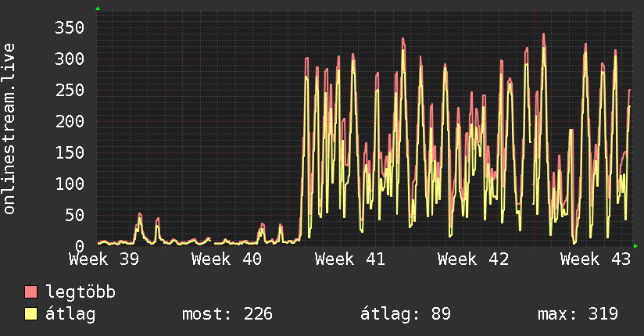Viewport: 644px width, 336px height.
Task: Click the Week 39 axis label
Action: pos(104,259)
